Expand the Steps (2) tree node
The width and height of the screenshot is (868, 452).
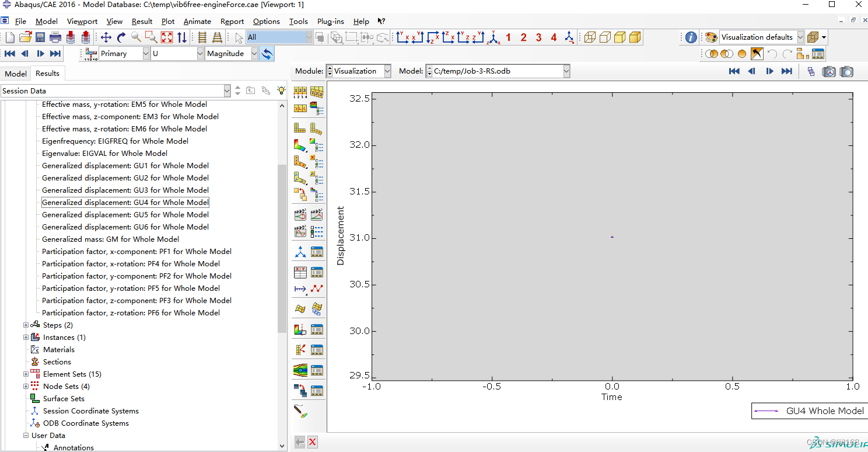pyautogui.click(x=26, y=325)
